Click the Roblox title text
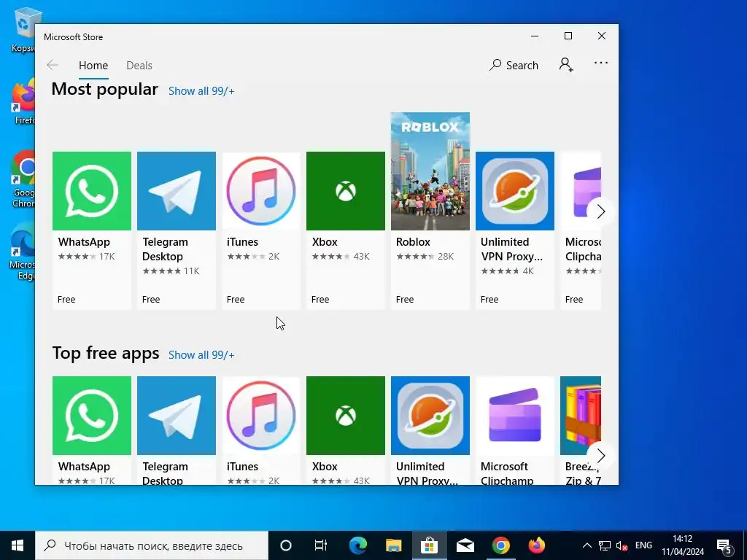The height and width of the screenshot is (560, 747). coord(413,242)
